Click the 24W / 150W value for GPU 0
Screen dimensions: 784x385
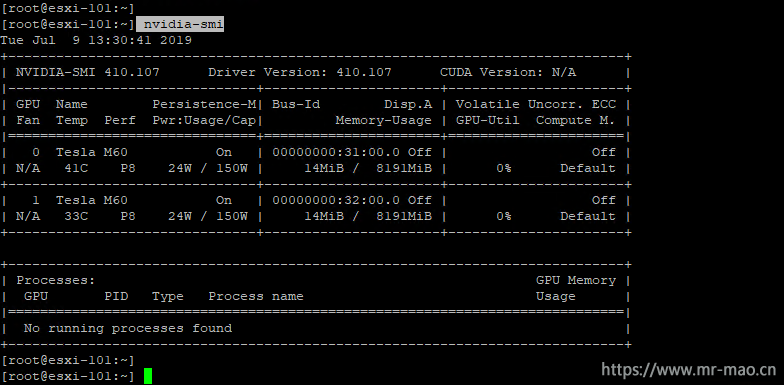tap(208, 168)
